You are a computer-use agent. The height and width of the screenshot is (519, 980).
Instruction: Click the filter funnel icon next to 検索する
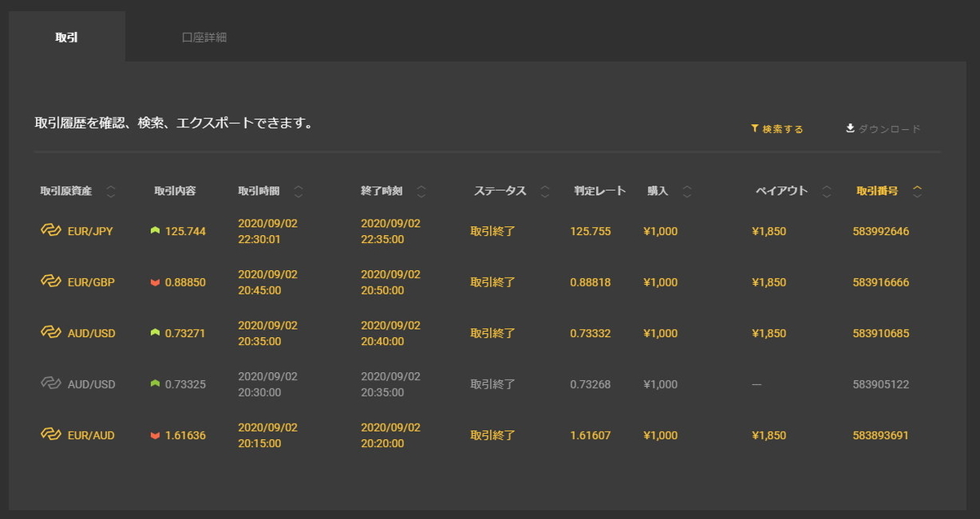pos(755,129)
